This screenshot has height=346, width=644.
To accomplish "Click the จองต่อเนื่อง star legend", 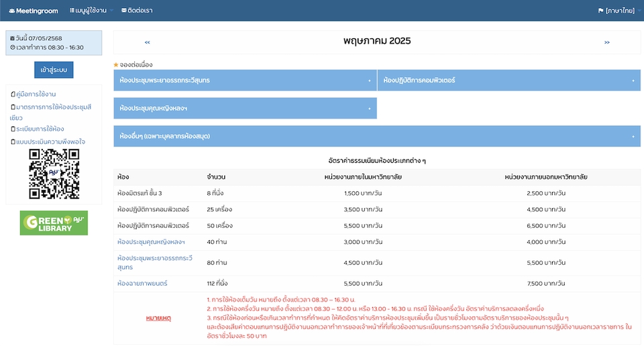I will tap(133, 65).
